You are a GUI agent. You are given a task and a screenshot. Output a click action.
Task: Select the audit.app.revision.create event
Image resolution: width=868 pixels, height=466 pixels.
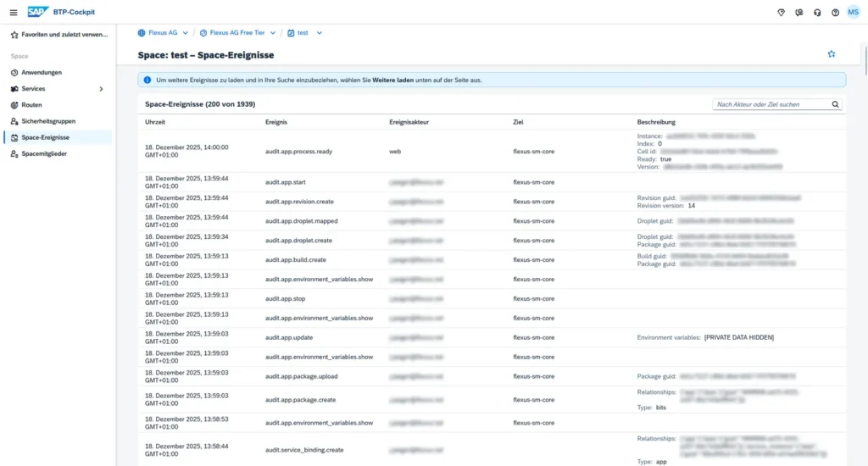point(299,202)
